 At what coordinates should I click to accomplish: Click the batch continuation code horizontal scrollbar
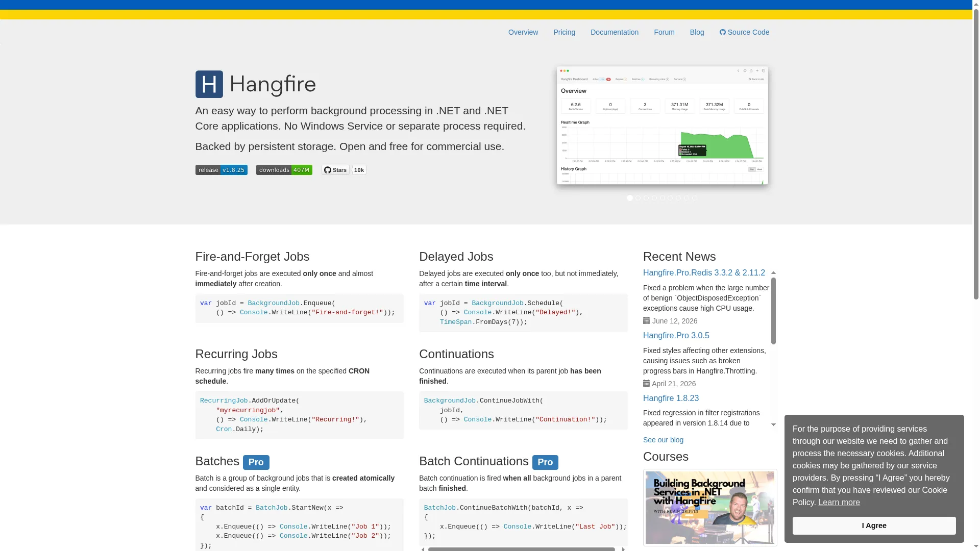(x=521, y=549)
